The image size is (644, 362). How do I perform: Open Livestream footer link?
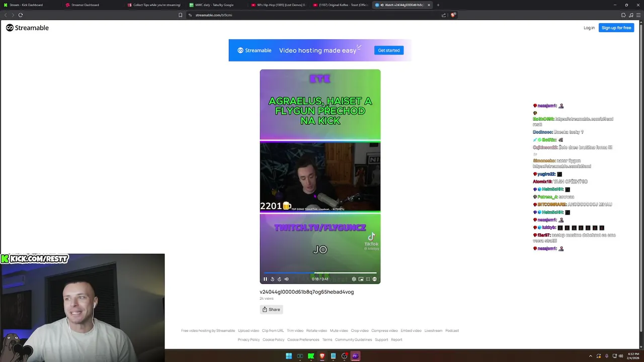pos(433,331)
